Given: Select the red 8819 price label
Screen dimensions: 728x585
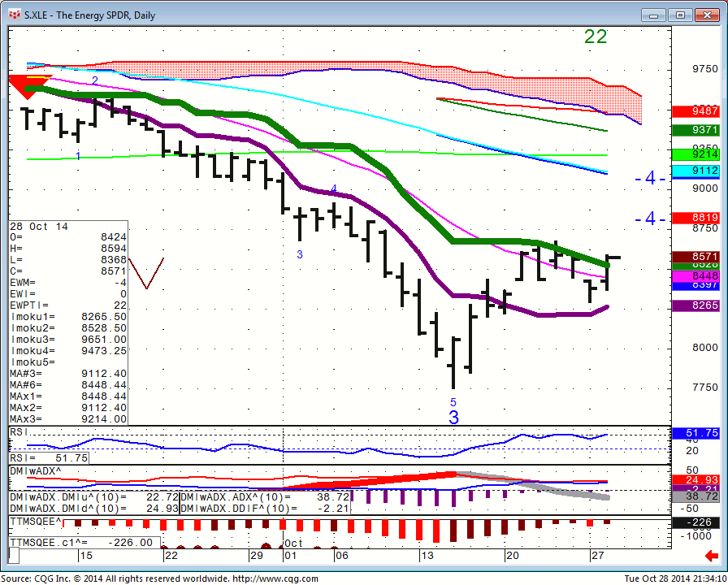Looking at the screenshot, I should coord(695,218).
